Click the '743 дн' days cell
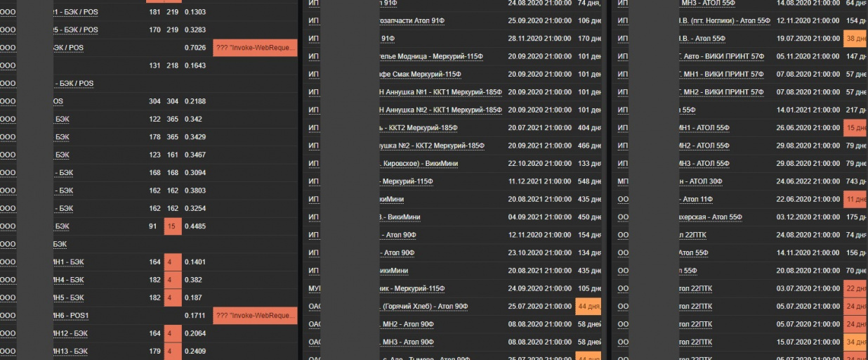Viewport: 868px width, 360px height. tap(857, 181)
